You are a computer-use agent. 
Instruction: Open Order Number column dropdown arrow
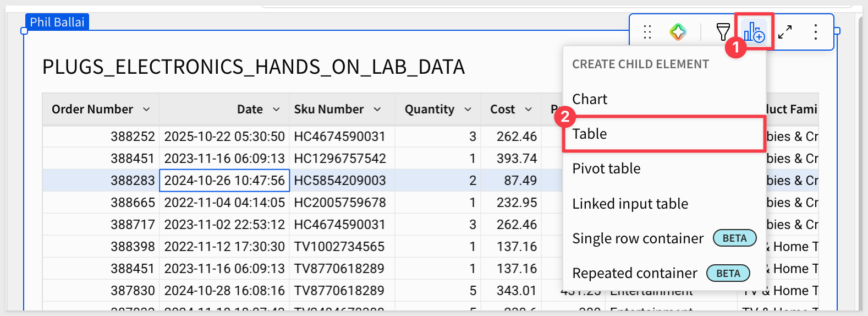pyautogui.click(x=146, y=110)
